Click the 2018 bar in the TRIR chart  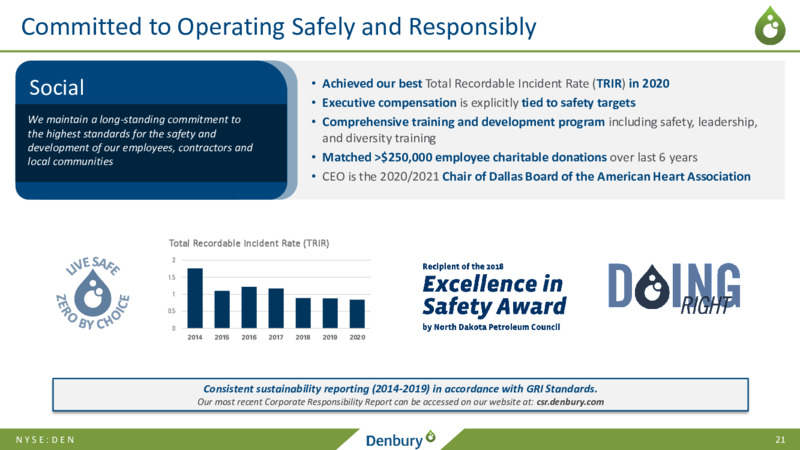tap(303, 313)
